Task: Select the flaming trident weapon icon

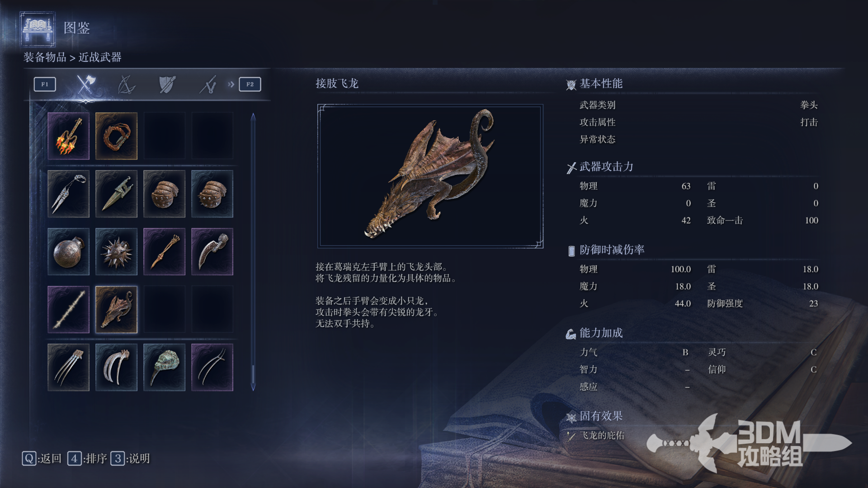Action: [x=69, y=136]
